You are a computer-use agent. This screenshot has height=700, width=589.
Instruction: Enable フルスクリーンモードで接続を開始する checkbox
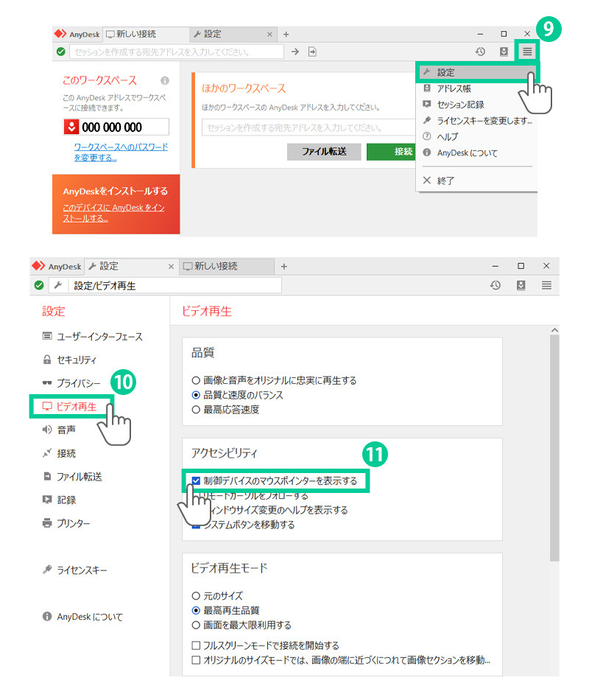(196, 645)
